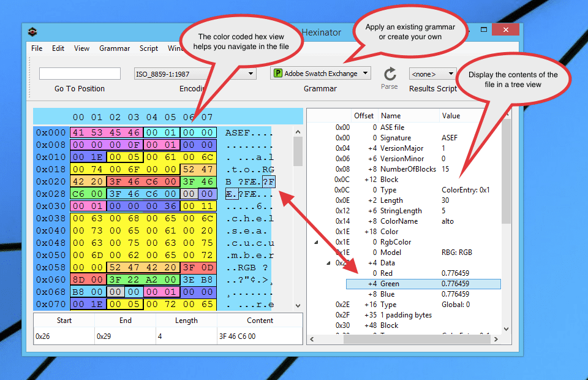
Task: Select the Length row with value 30
Action: click(x=405, y=200)
